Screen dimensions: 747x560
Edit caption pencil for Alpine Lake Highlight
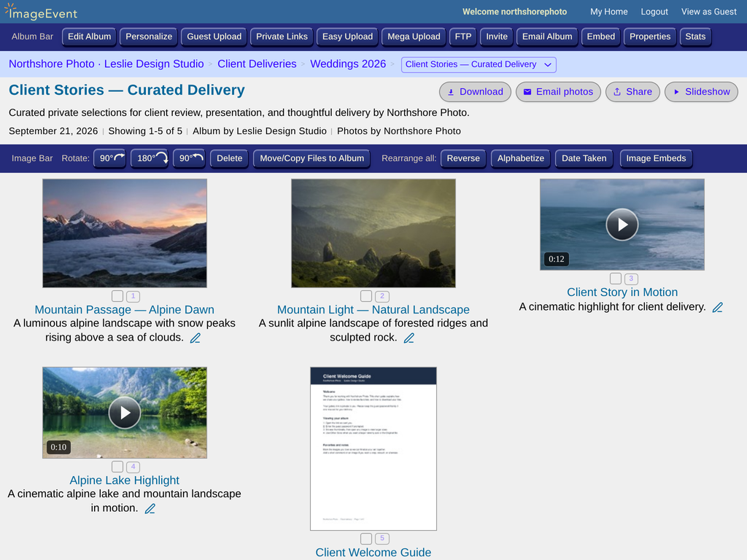coord(150,508)
